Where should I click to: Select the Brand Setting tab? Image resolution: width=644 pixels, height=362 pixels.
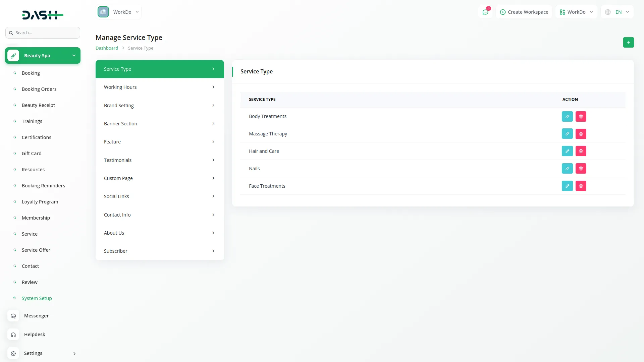[160, 106]
